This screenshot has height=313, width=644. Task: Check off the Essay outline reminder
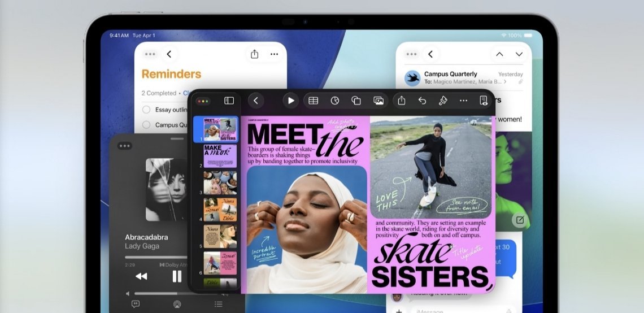pyautogui.click(x=146, y=110)
